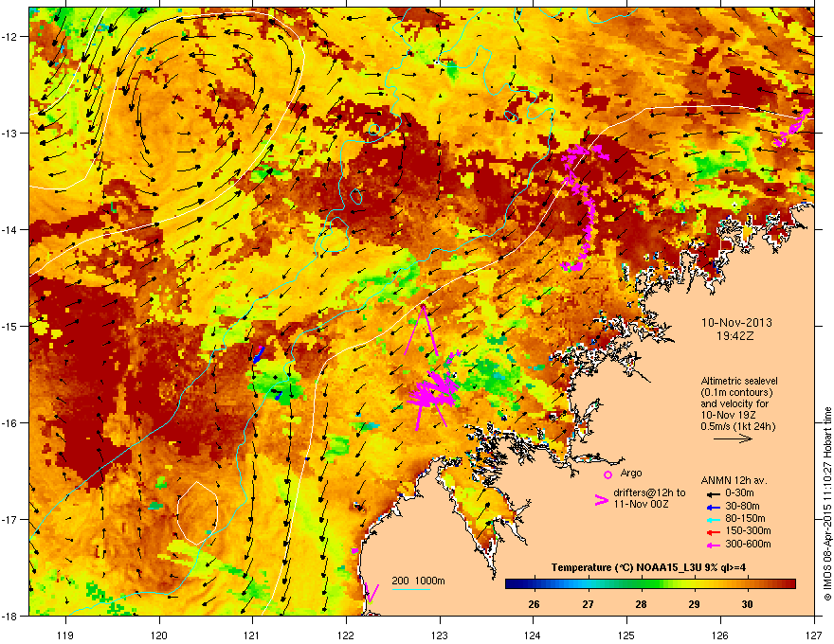Click the 10-Nov 19Z text
The image size is (834, 644).
click(x=728, y=415)
